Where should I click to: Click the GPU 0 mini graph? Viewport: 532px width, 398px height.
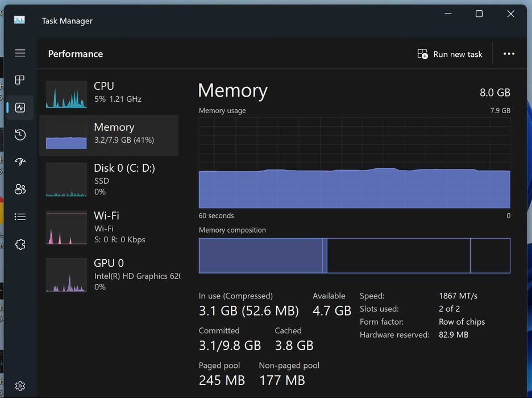[x=66, y=275]
